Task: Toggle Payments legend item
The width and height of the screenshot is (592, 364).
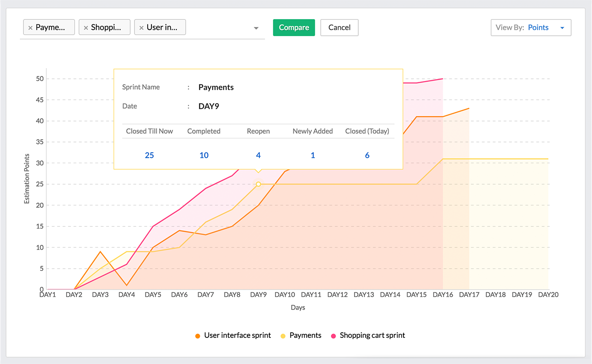Action: pyautogui.click(x=301, y=335)
